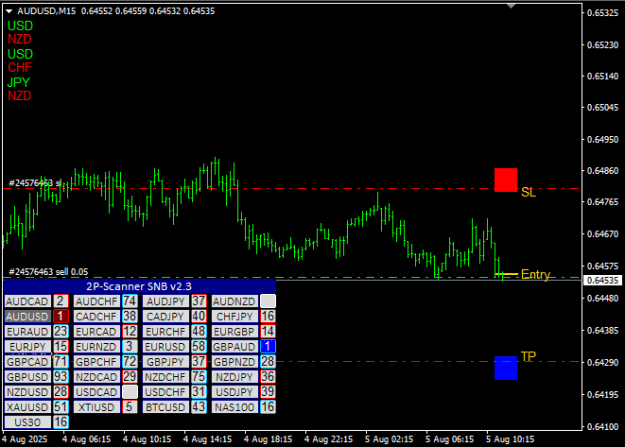Load the USDCHF symbol
Viewport: 625px width, 447px height.
click(x=166, y=392)
